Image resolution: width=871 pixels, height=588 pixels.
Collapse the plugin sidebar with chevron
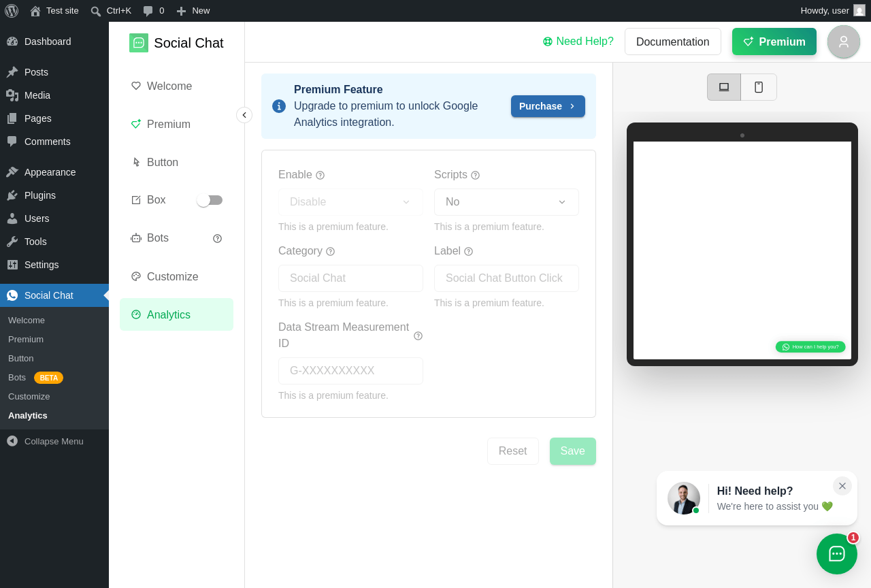coord(244,115)
